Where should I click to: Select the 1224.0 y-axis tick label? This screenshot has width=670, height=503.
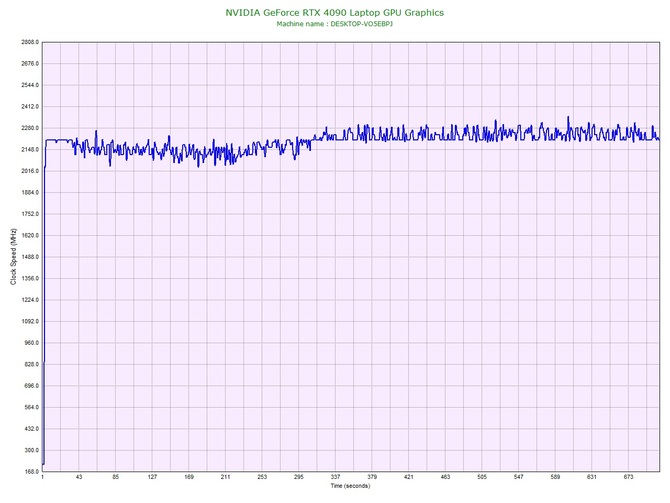click(x=30, y=300)
